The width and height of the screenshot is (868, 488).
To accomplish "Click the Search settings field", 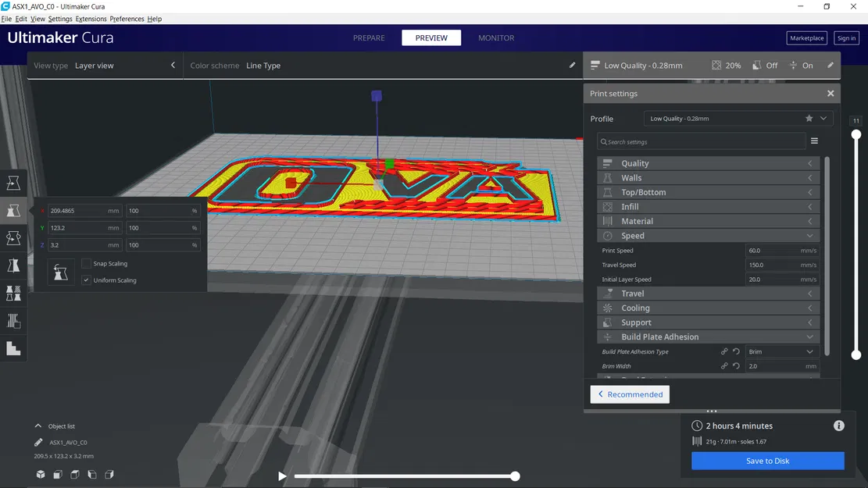I will [x=702, y=141].
